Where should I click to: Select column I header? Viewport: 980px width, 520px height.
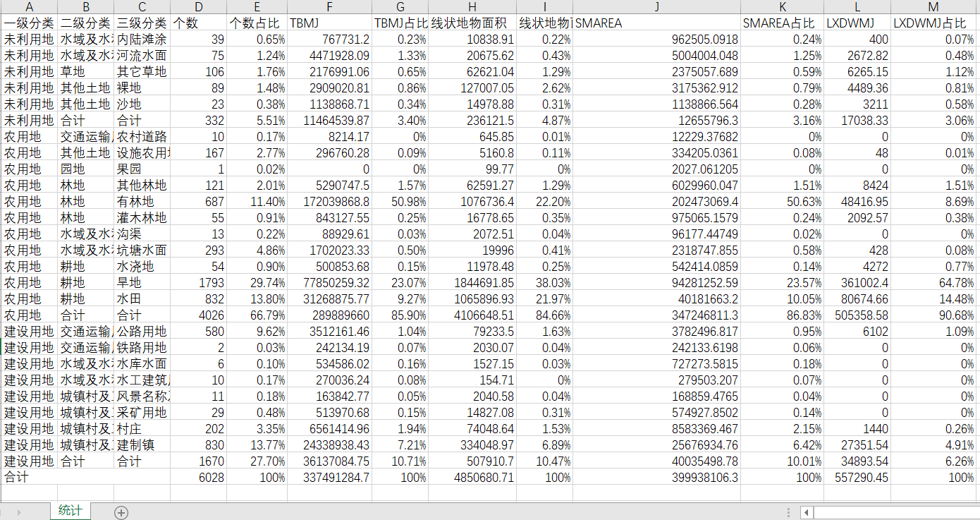(x=544, y=7)
